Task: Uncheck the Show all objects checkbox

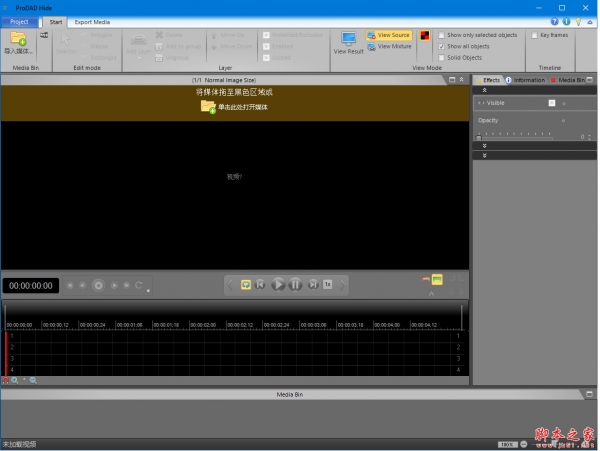Action: point(442,46)
